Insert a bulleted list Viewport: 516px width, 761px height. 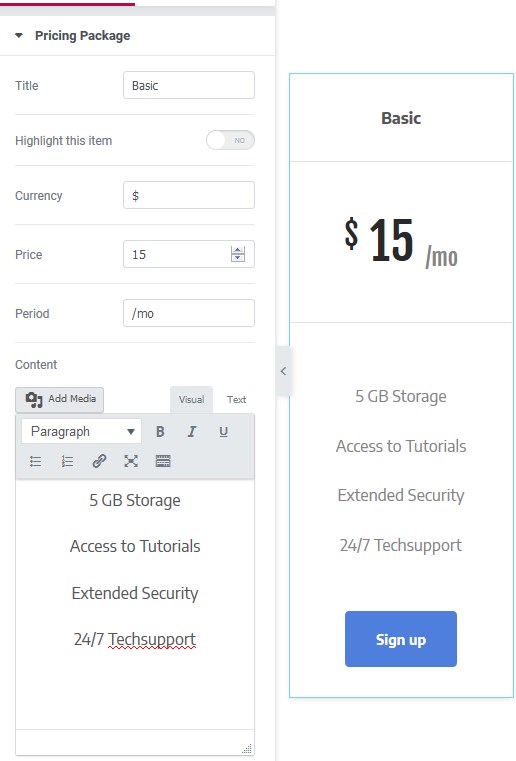35,461
